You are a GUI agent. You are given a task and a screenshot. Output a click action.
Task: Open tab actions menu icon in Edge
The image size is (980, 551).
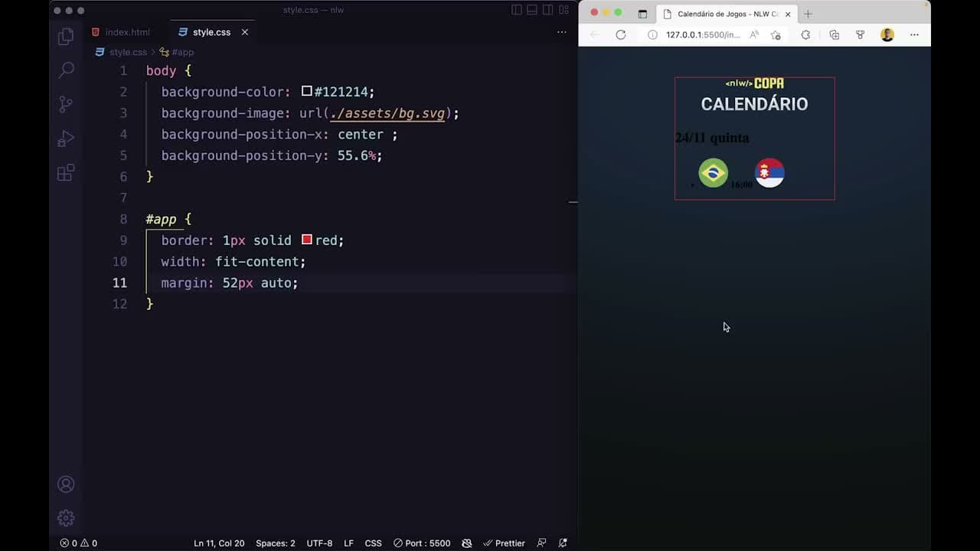coord(642,14)
